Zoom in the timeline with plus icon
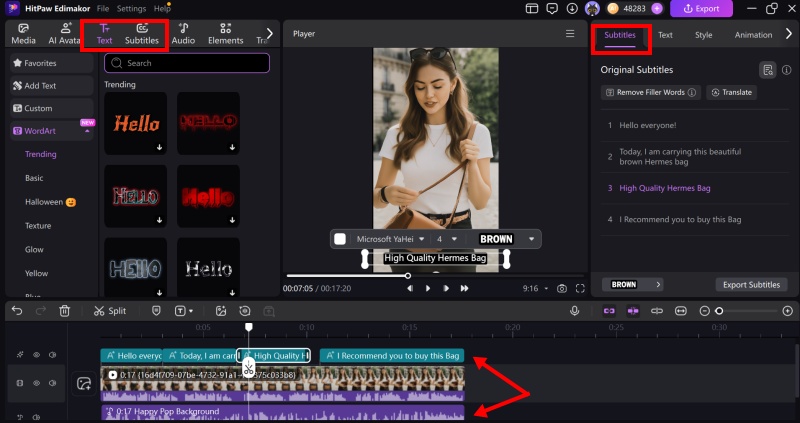Viewport: 800px width, 423px height. [788, 311]
